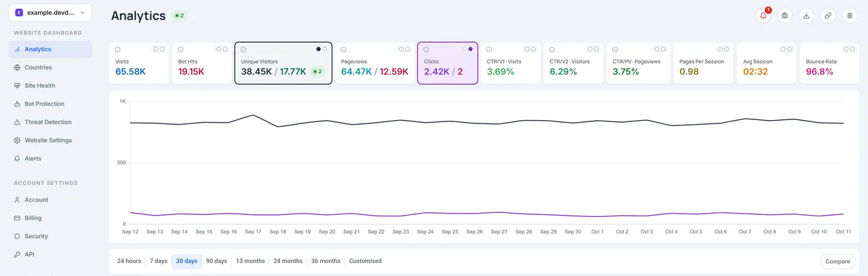Select the 90 days range tab
868x276 pixels.
[x=216, y=261]
